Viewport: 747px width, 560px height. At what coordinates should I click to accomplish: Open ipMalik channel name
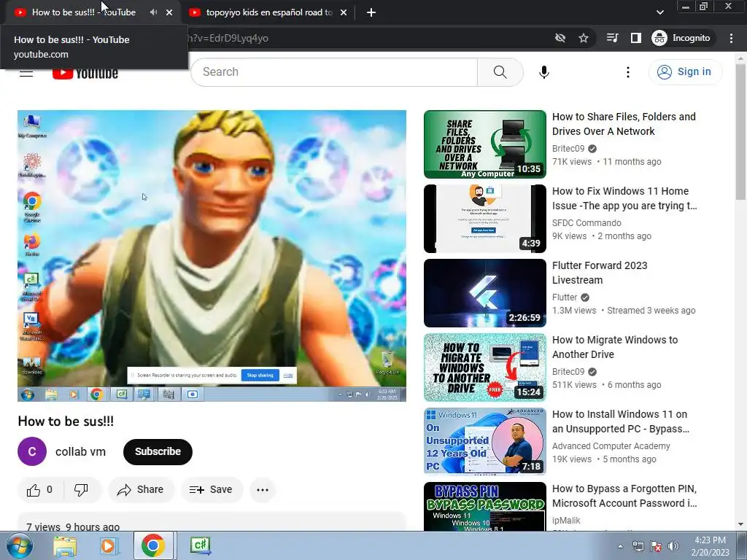[566, 521]
